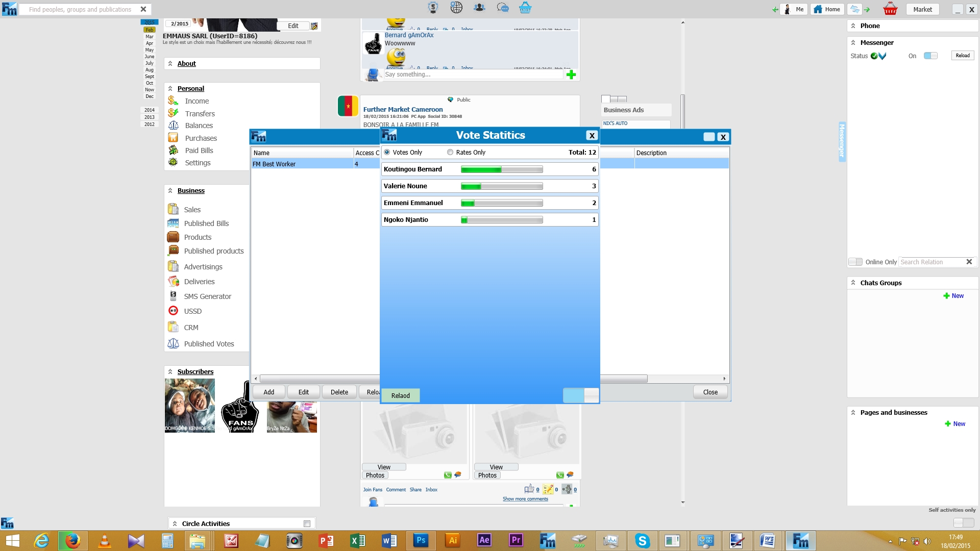Viewport: 980px width, 551px height.
Task: Open the Income icon in Personal section
Action: 173,101
